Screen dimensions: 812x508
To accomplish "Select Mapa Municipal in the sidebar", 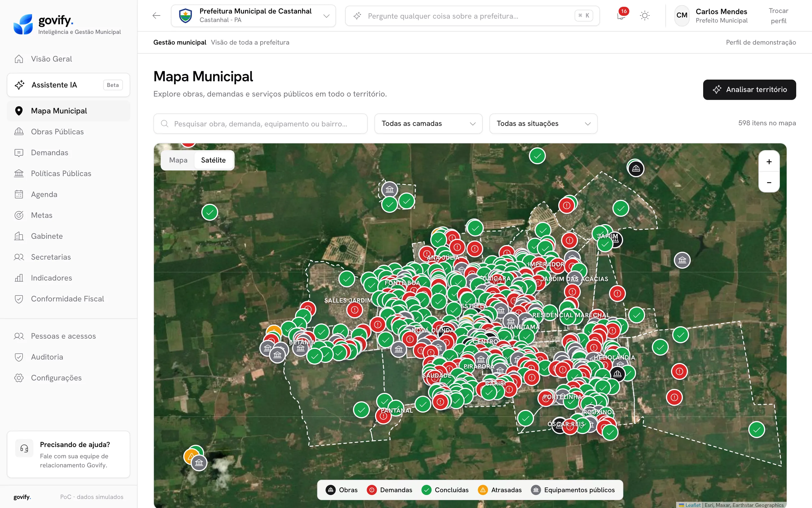I will (x=69, y=111).
